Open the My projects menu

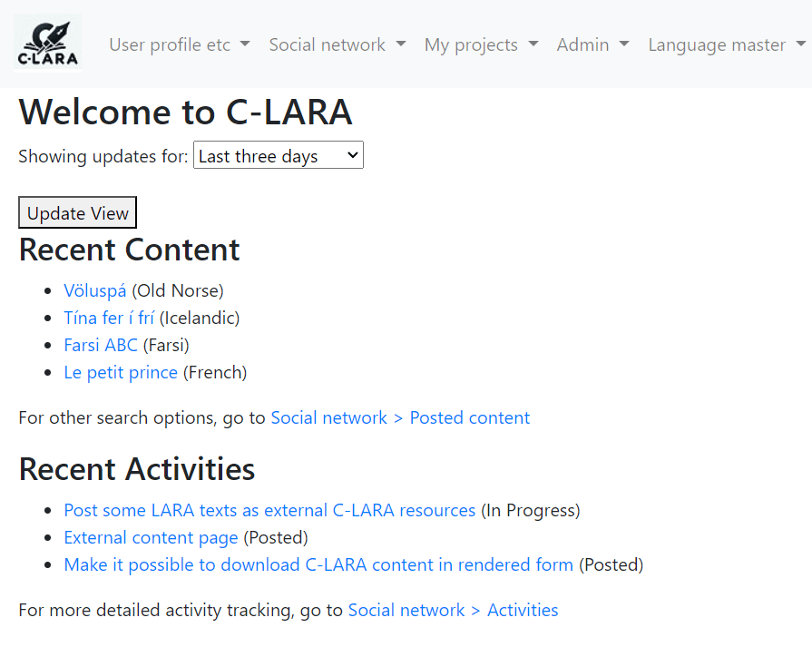coord(481,44)
